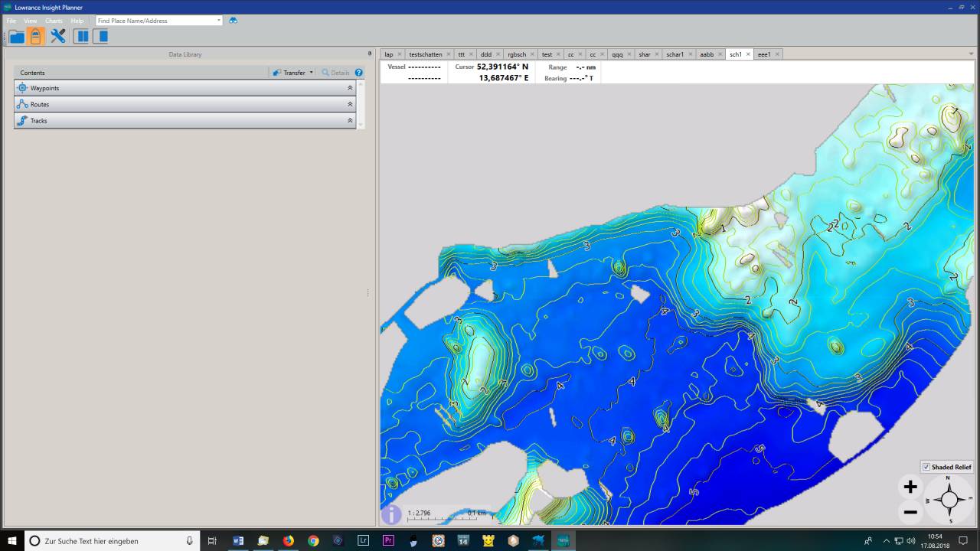980x551 pixels.
Task: Zoom out with the minus button
Action: pos(910,512)
